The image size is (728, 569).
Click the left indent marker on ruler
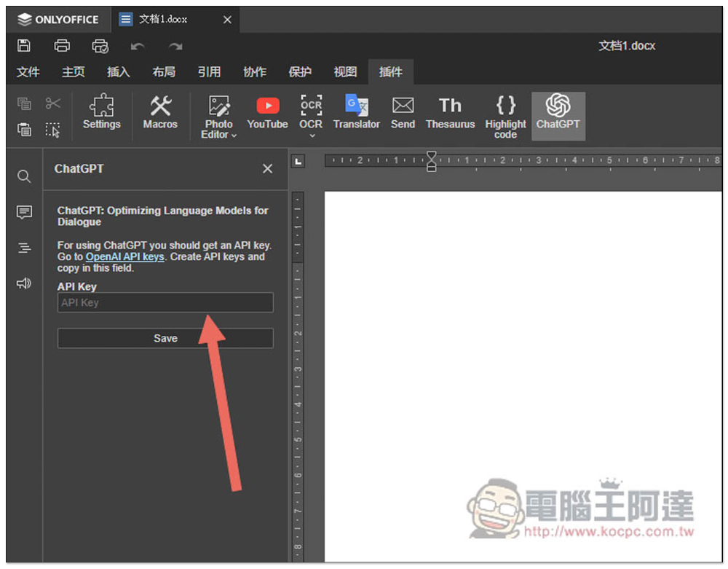pos(431,168)
